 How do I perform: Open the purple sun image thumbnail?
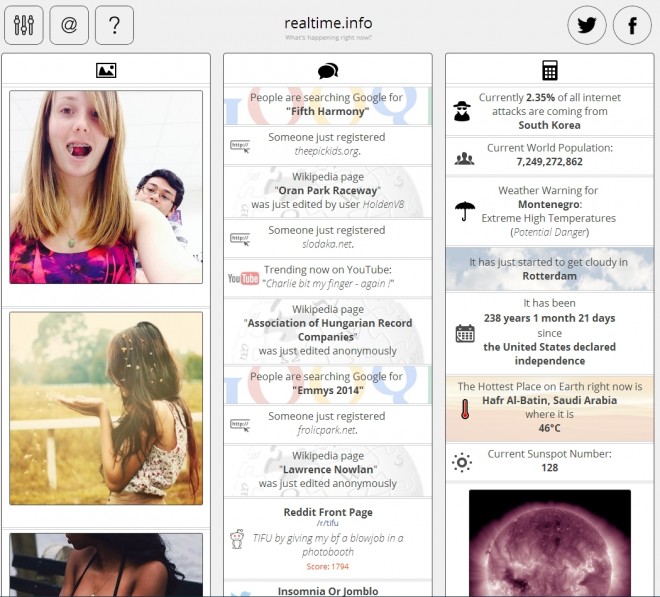tap(550, 543)
